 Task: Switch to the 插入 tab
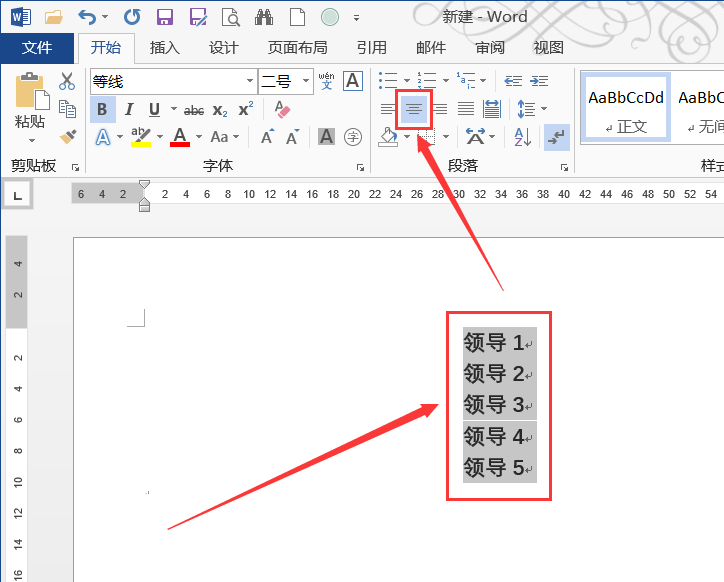tap(165, 47)
